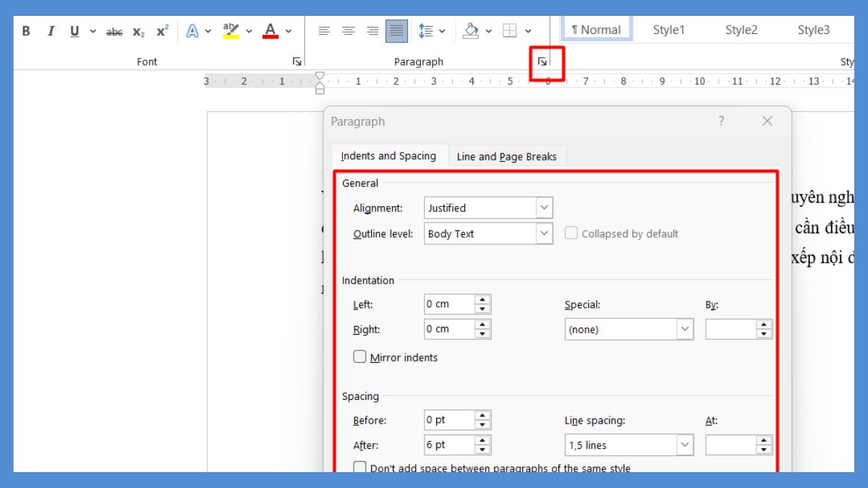Open Paragraph settings dialog launcher
Image resolution: width=868 pixels, height=488 pixels.
[542, 62]
